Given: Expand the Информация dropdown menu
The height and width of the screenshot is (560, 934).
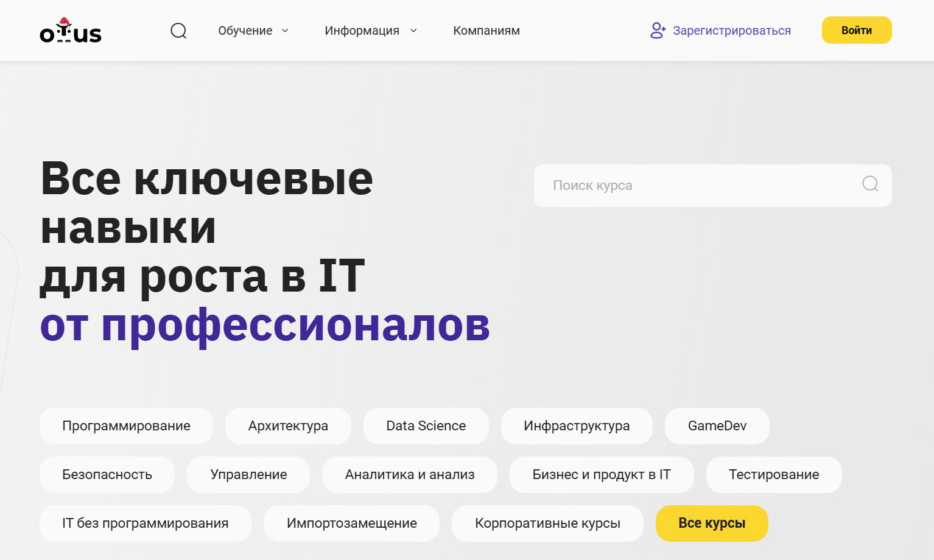Looking at the screenshot, I should [370, 30].
